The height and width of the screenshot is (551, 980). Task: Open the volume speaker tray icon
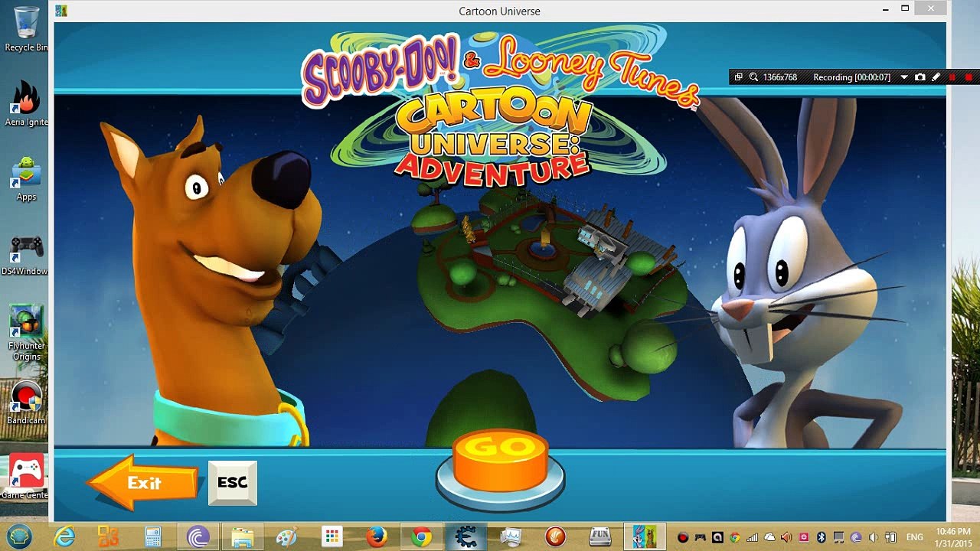pos(874,537)
